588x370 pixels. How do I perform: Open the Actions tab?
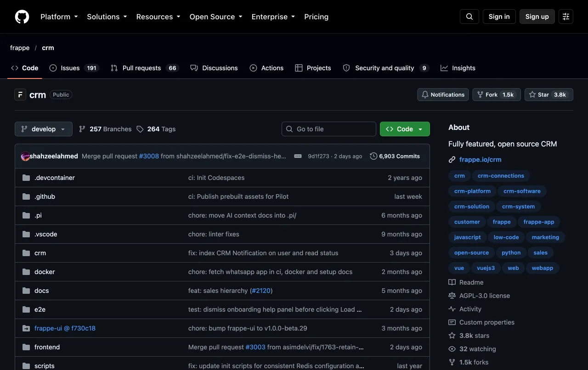(266, 68)
